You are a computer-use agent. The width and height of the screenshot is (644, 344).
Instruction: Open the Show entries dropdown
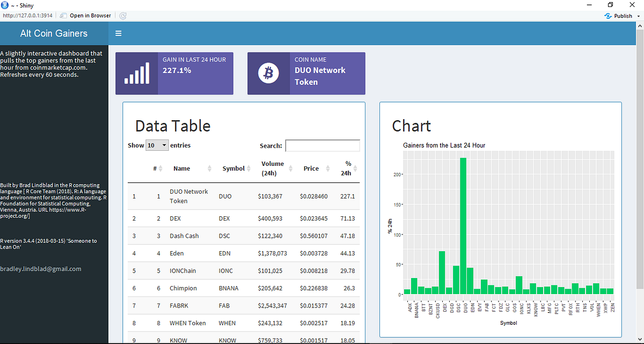tap(157, 145)
